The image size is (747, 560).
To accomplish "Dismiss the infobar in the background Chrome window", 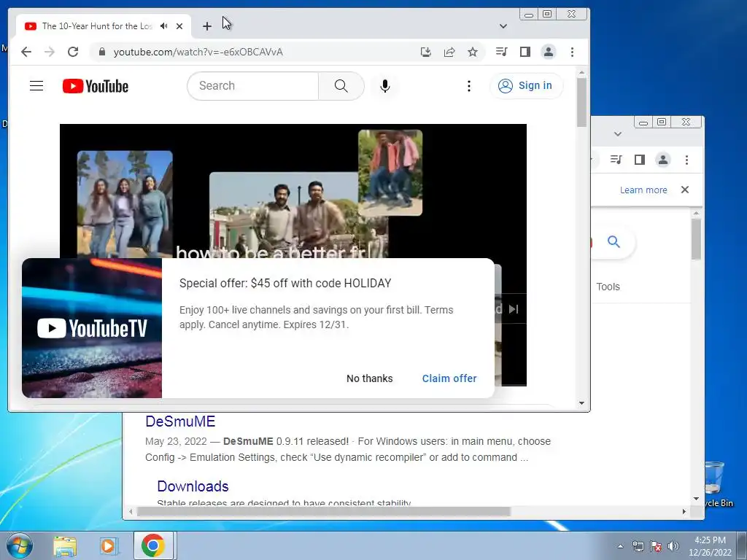I will point(685,190).
